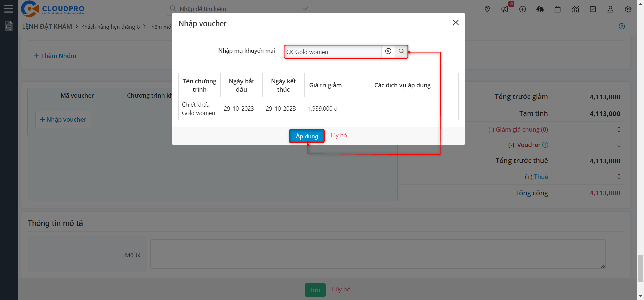The width and height of the screenshot is (644, 300).
Task: Close the Nhập voucher dialog
Action: pyautogui.click(x=455, y=22)
